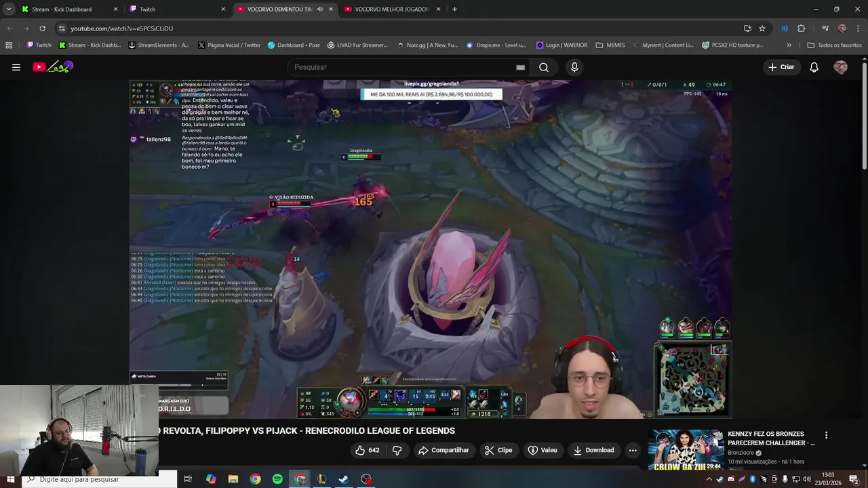Image resolution: width=868 pixels, height=488 pixels.
Task: Open the KENNZY FEZ OS BRONZES thumbnail
Action: click(686, 450)
